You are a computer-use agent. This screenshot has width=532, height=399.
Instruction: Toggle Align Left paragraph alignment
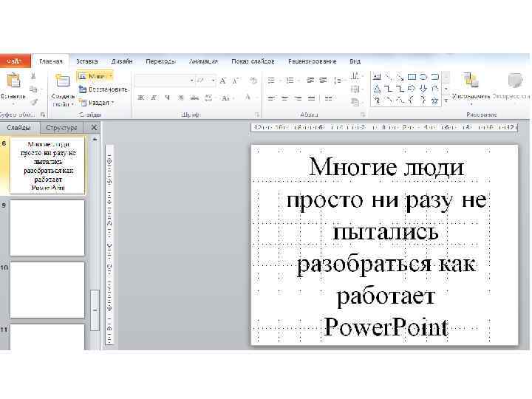pyautogui.click(x=271, y=98)
